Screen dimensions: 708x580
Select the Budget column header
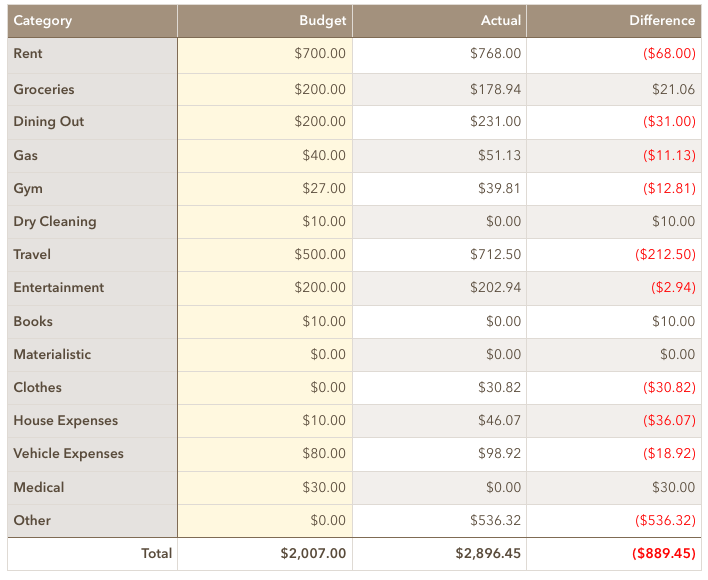coord(265,21)
